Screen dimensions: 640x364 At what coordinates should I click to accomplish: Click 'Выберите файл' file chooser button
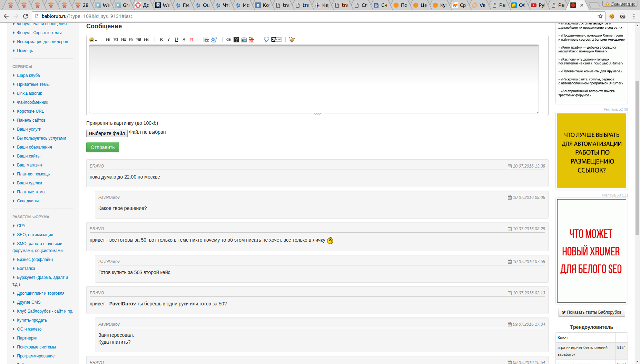click(x=107, y=133)
